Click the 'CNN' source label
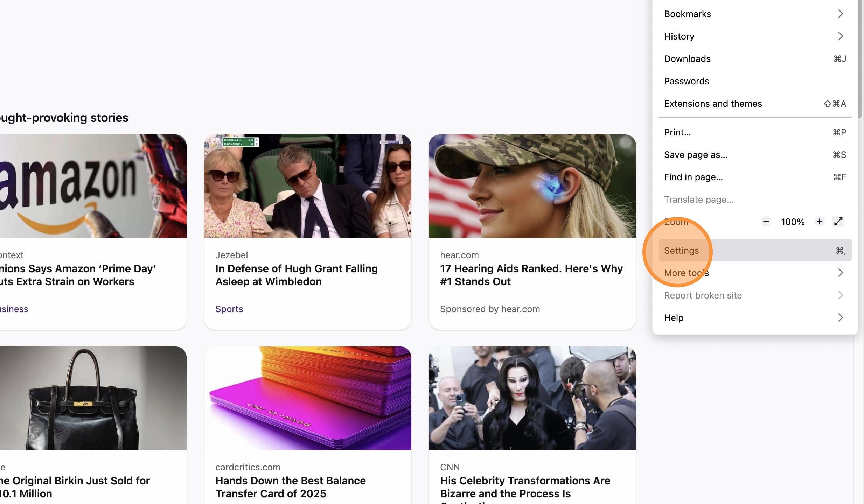This screenshot has height=504, width=864. [450, 467]
